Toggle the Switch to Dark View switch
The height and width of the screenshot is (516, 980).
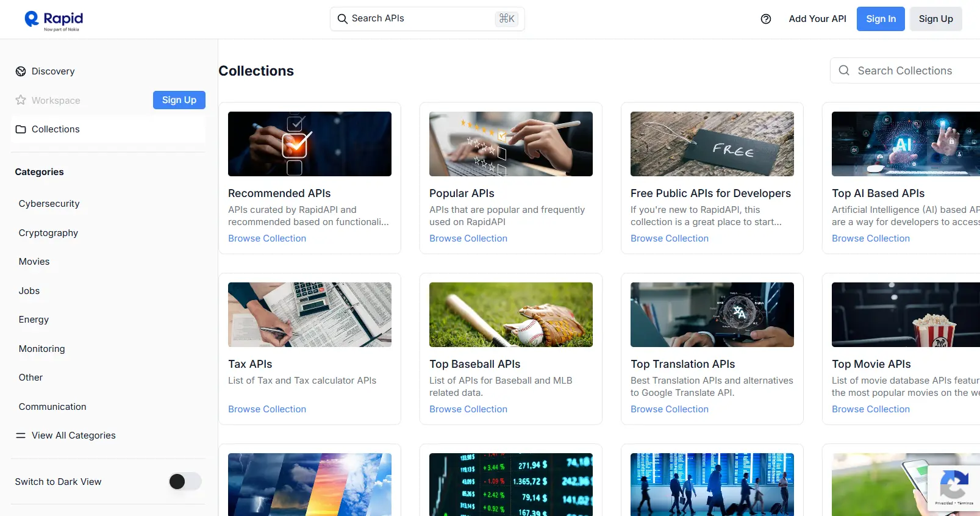coord(185,482)
